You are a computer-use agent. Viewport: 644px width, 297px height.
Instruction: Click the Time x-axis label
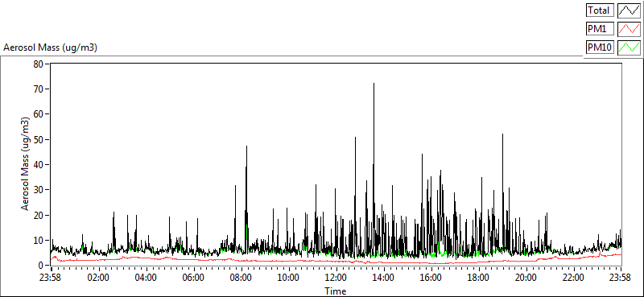click(x=335, y=291)
